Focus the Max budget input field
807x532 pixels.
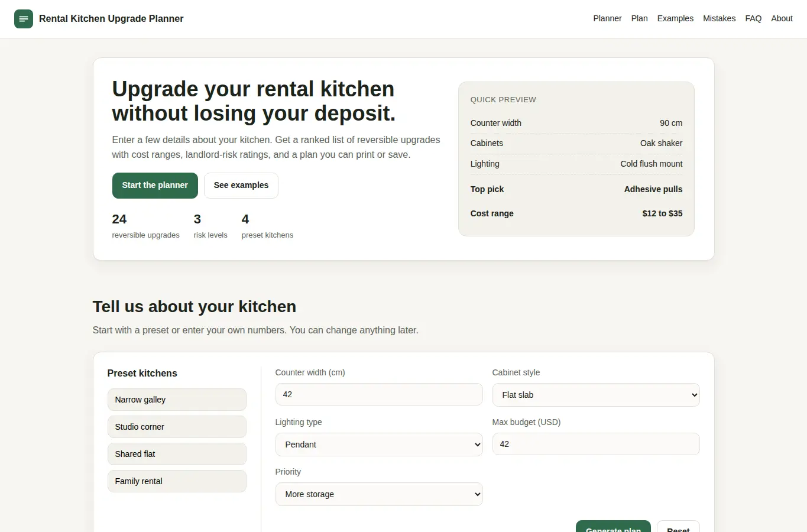coord(596,444)
